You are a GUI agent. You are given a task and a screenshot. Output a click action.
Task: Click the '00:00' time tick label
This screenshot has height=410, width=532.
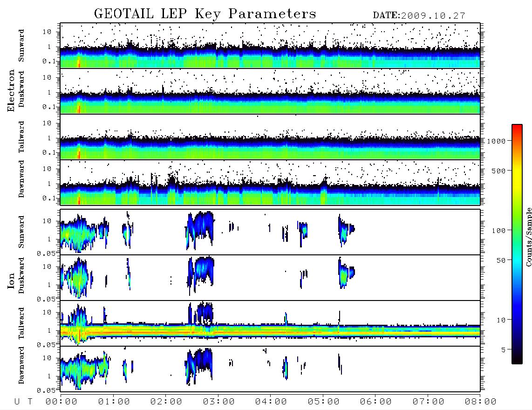point(61,402)
